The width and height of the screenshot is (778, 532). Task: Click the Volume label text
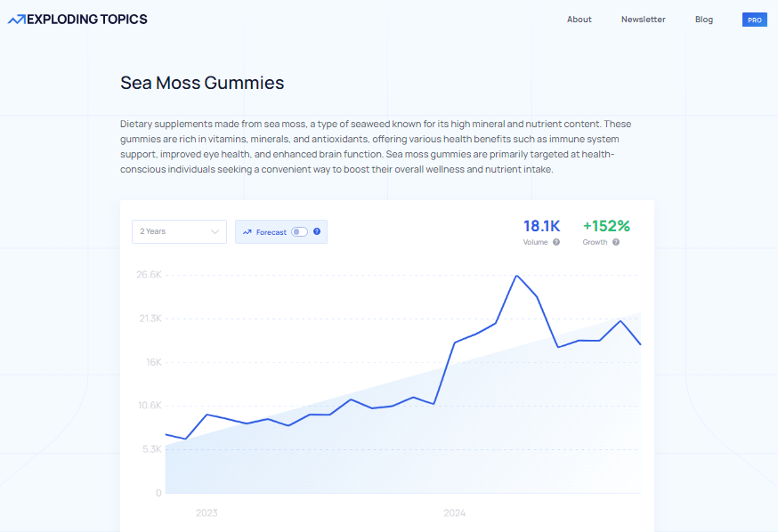tap(535, 242)
